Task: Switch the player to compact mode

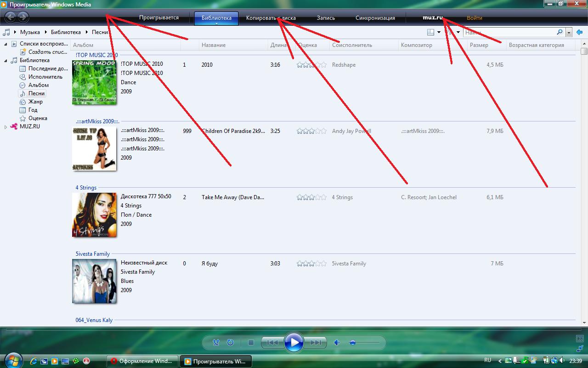Action: pos(580,349)
